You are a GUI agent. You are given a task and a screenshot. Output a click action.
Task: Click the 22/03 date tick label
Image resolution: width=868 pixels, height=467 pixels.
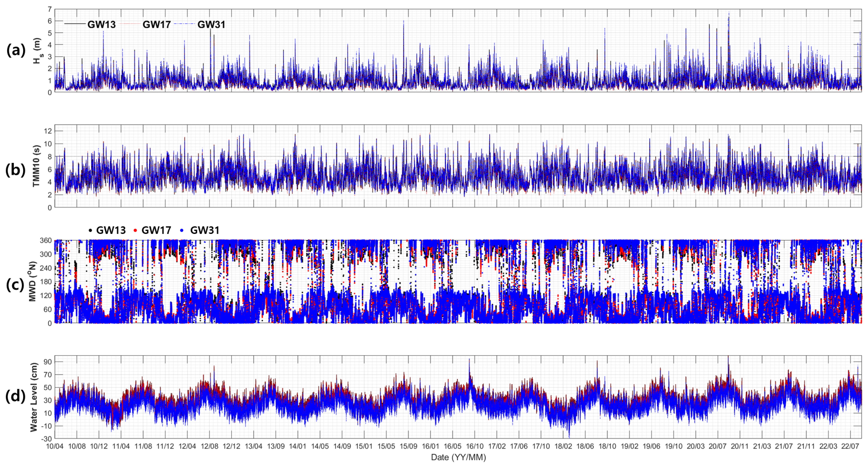(x=829, y=446)
